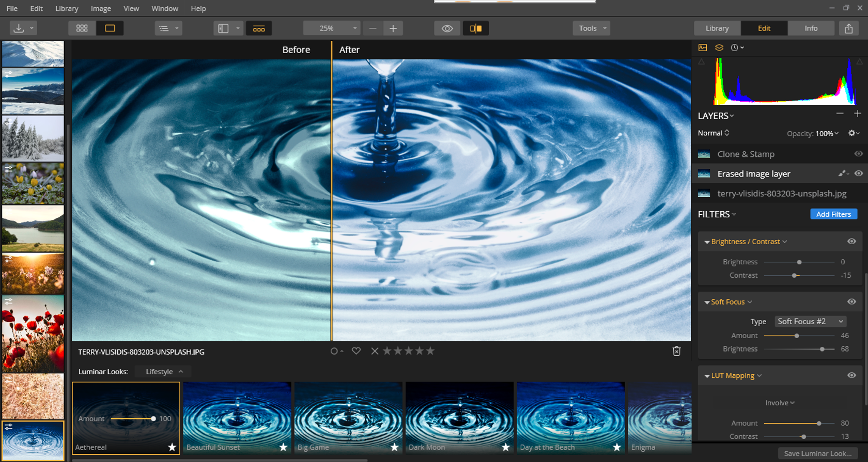Select the terry-vlisidis-803203-unsplash.jpg layer
The image size is (868, 462).
779,194
